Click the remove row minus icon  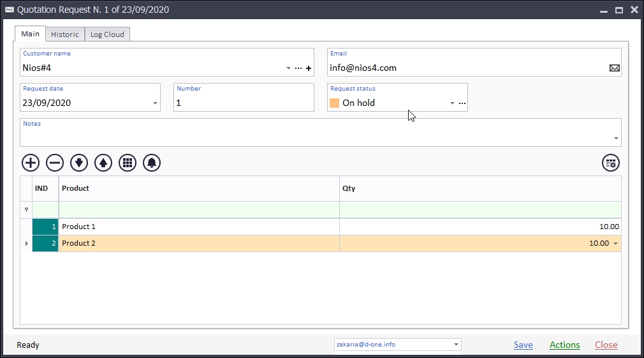click(55, 163)
